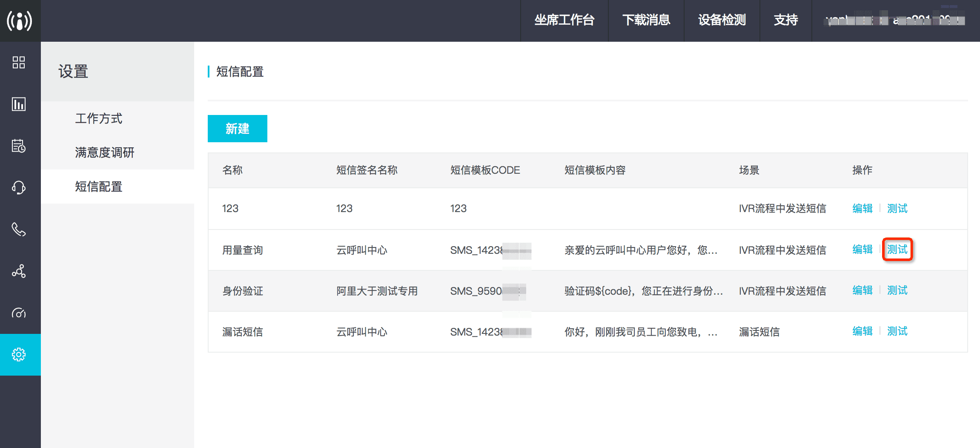The width and height of the screenshot is (980, 448).
Task: Click the cloud call center logo icon
Action: pos(20,20)
